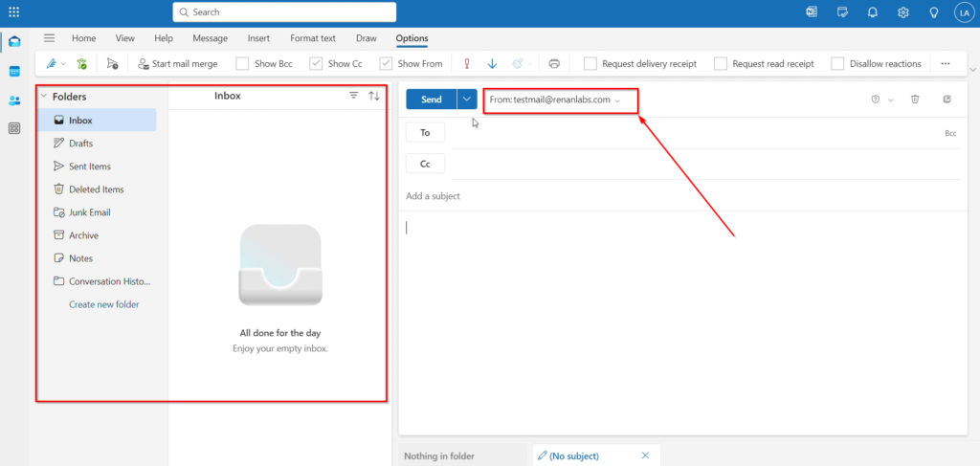
Task: Discard draft with the trash icon
Action: (x=915, y=100)
